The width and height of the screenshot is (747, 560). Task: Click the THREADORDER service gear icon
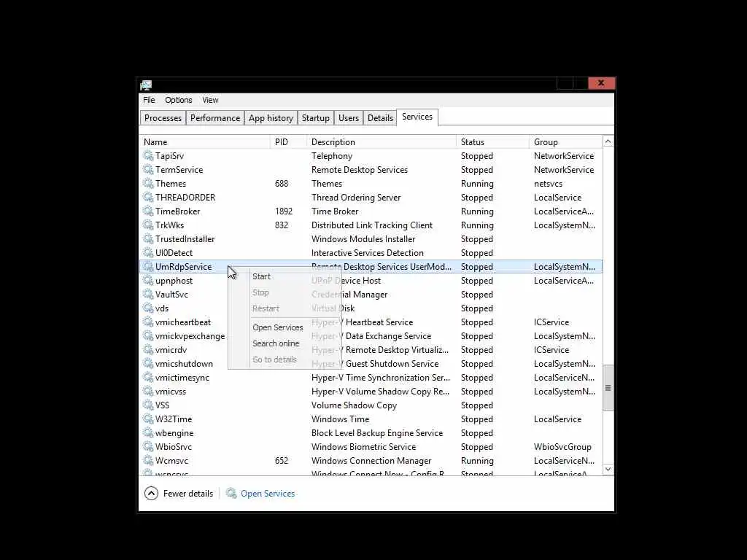click(148, 197)
